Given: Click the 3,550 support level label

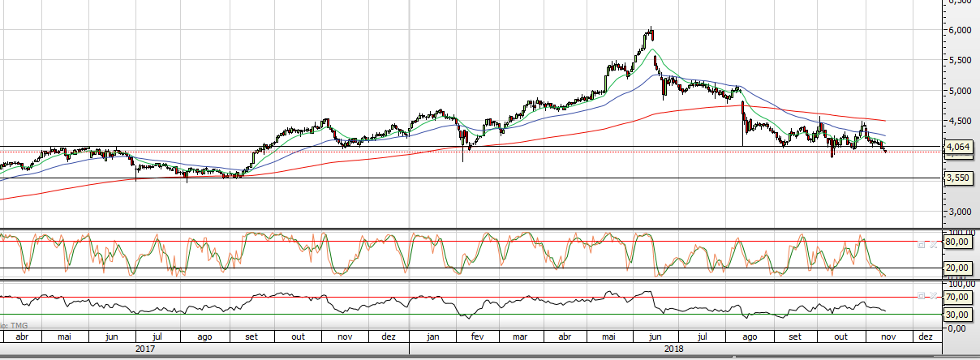Looking at the screenshot, I should (x=959, y=178).
